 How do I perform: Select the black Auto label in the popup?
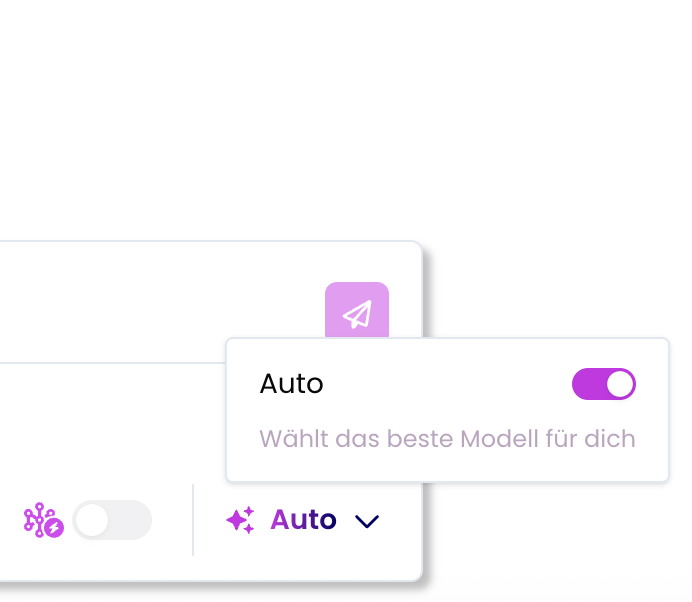[291, 384]
